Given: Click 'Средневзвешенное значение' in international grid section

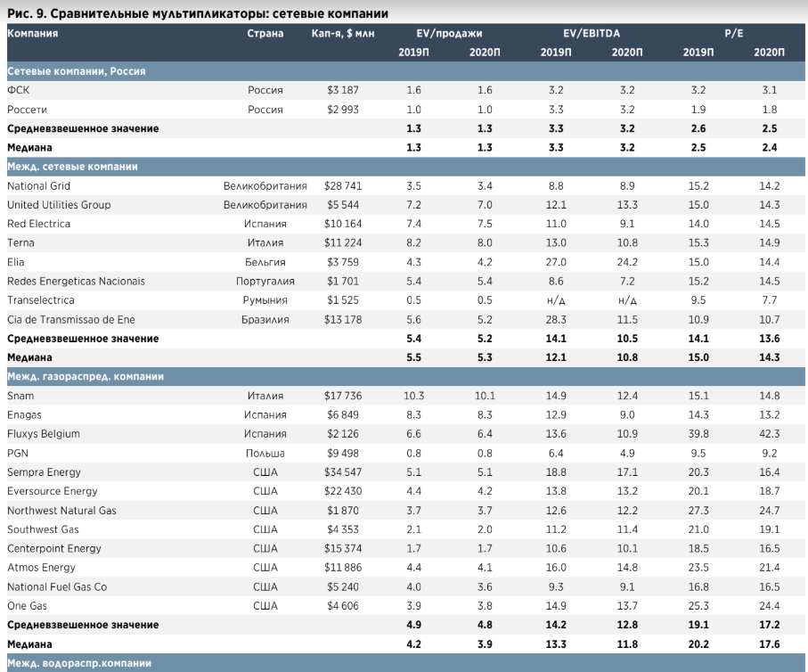Looking at the screenshot, I should click(83, 339).
